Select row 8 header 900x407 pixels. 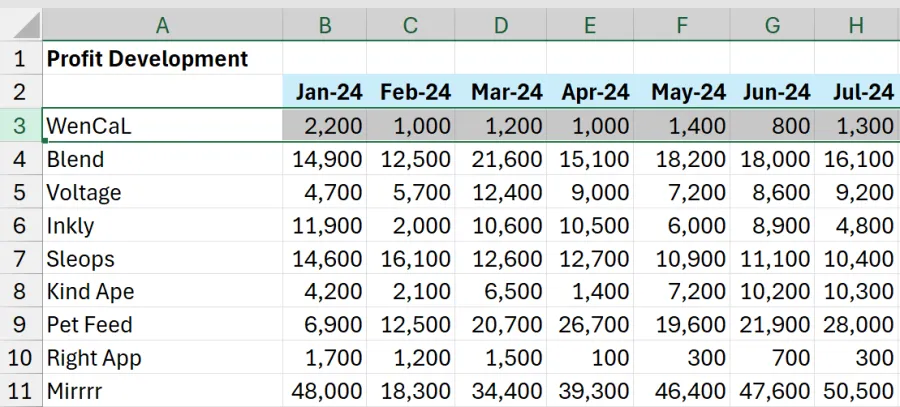(21, 291)
